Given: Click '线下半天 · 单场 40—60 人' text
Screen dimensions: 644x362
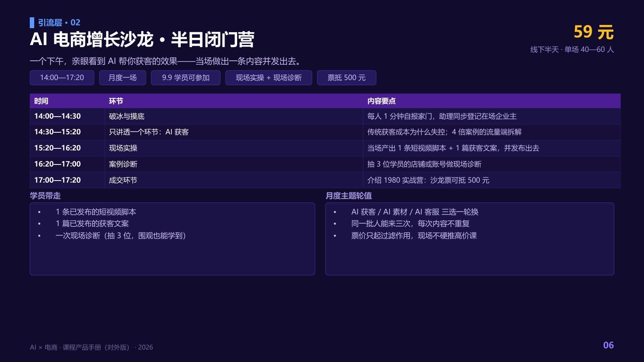Looking at the screenshot, I should (572, 49).
